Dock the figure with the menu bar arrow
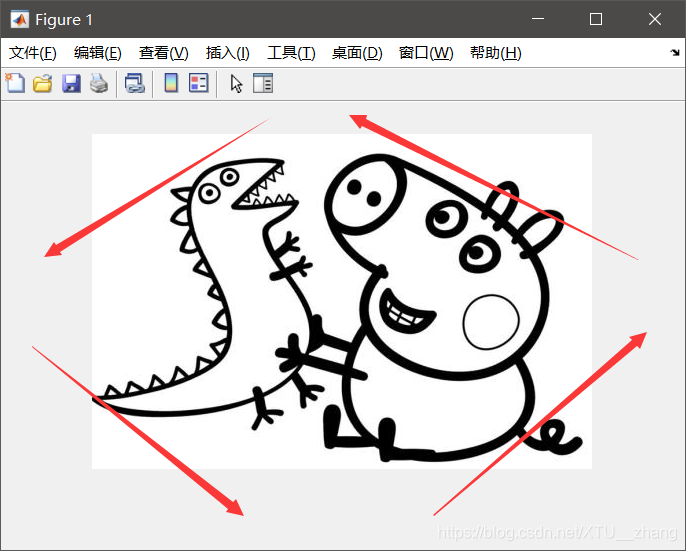 [x=675, y=53]
